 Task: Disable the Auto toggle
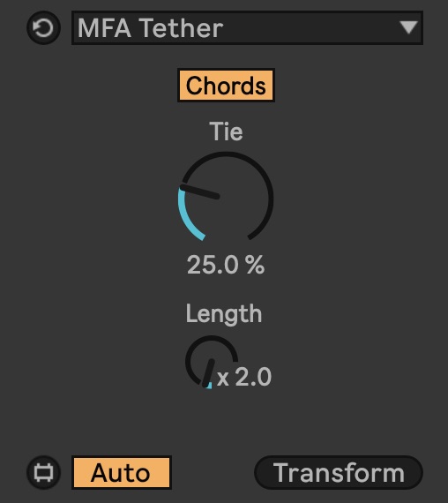coord(122,472)
